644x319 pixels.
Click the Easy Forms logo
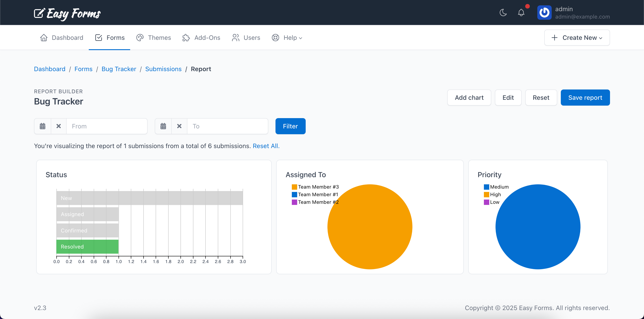click(67, 13)
